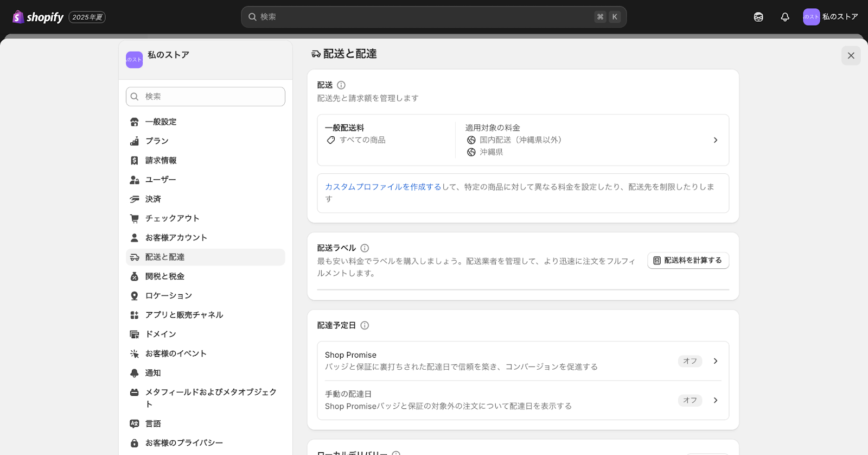Click the Shop Promise row title
This screenshot has width=868, height=455.
(350, 355)
